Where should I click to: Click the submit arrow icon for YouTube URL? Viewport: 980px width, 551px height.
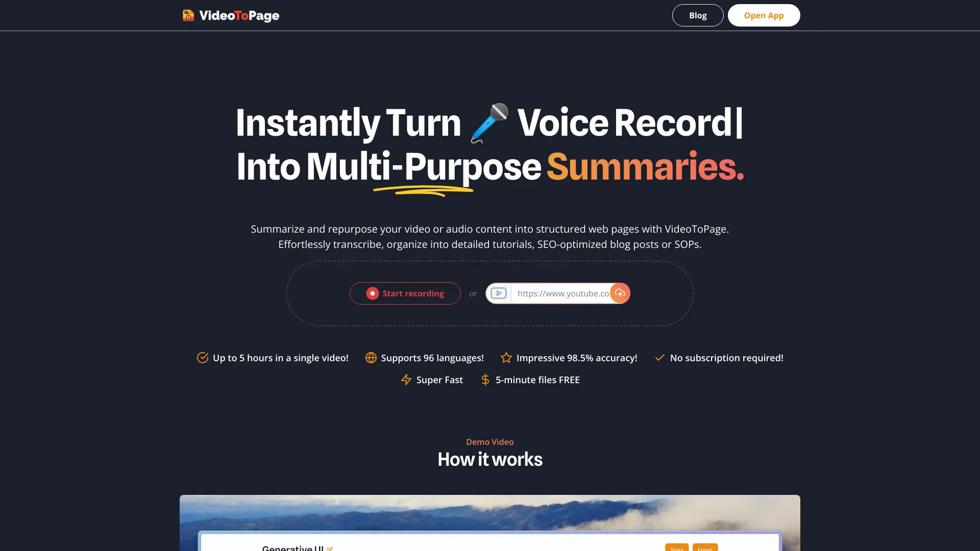pyautogui.click(x=619, y=293)
